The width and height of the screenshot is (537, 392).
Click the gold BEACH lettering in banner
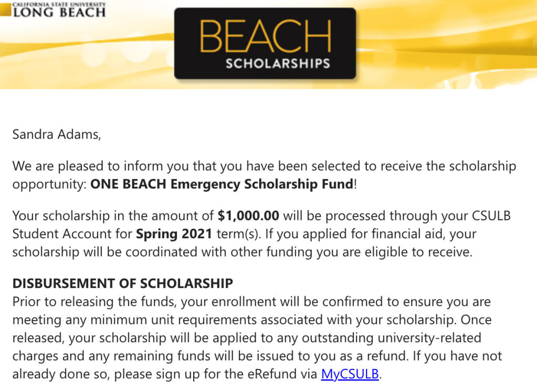tap(265, 36)
